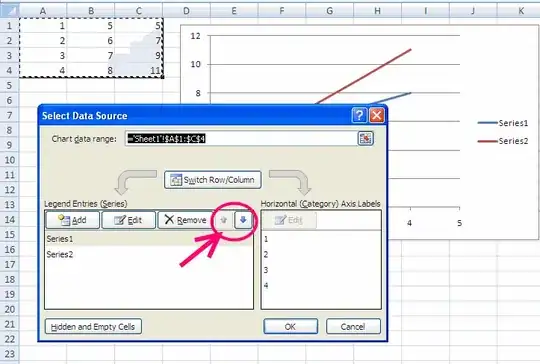Click the value 12 on the chart's vertical axis
The width and height of the screenshot is (540, 364).
[196, 36]
